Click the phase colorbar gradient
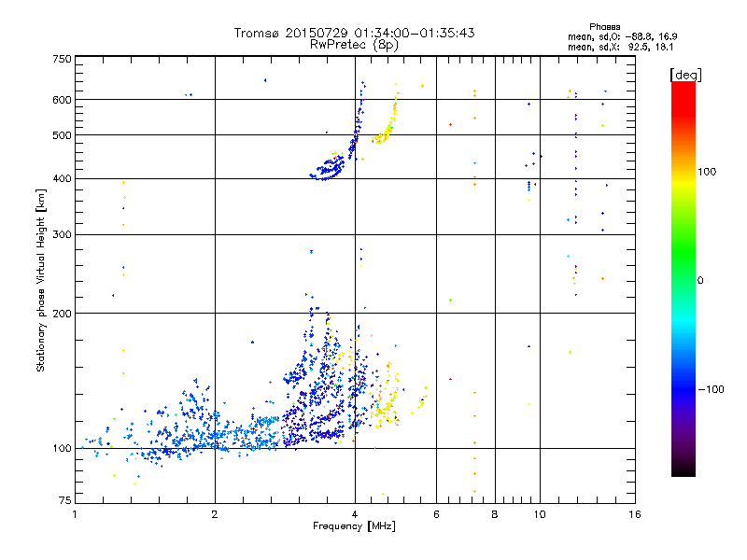 point(684,278)
